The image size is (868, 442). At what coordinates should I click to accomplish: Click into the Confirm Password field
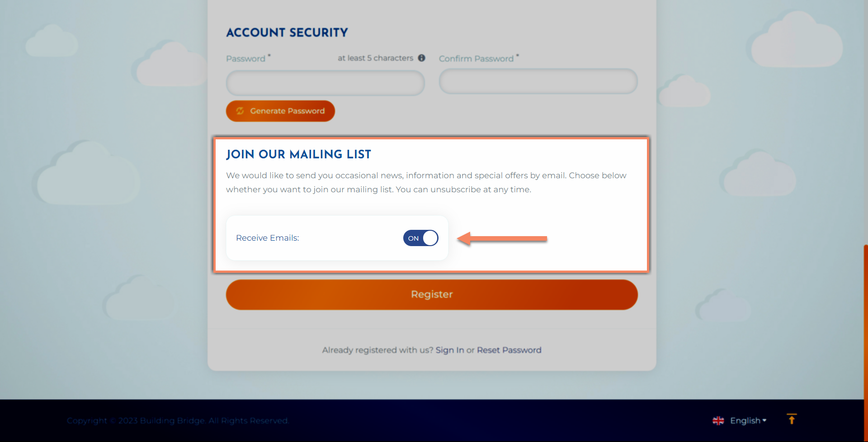[538, 81]
